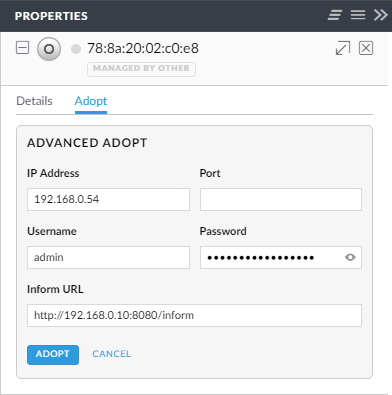Screen dimensions: 392x395
Task: Click the Username field containing admin
Action: click(x=108, y=257)
